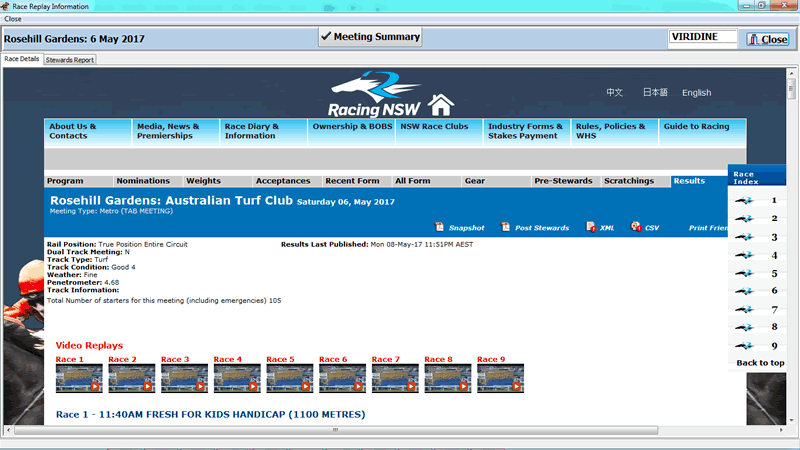
Task: Switch to the Stewards Report tab
Action: (70, 60)
